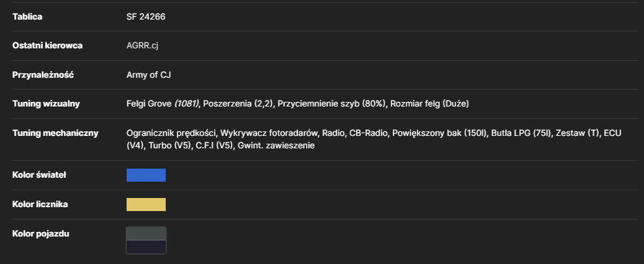Click the Tablica row label
The width and height of the screenshot is (644, 264).
[x=27, y=17]
